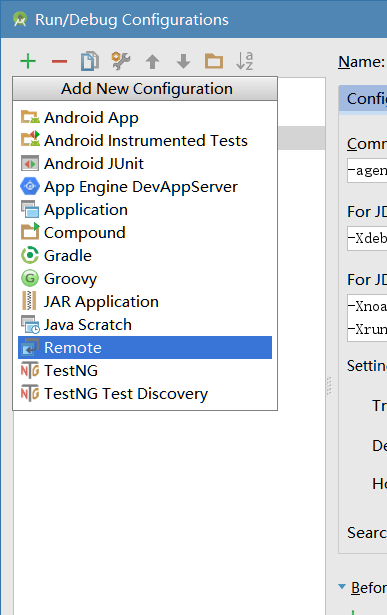
Task: Choose Groovy configuration type
Action: pos(145,278)
